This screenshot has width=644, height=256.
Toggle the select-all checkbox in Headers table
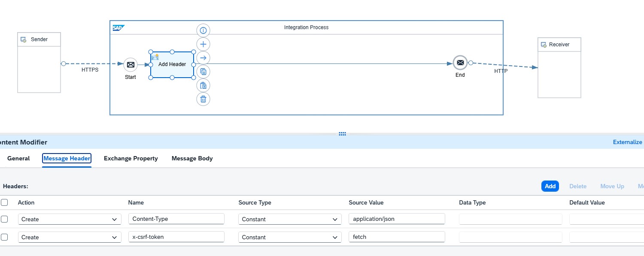pos(4,202)
